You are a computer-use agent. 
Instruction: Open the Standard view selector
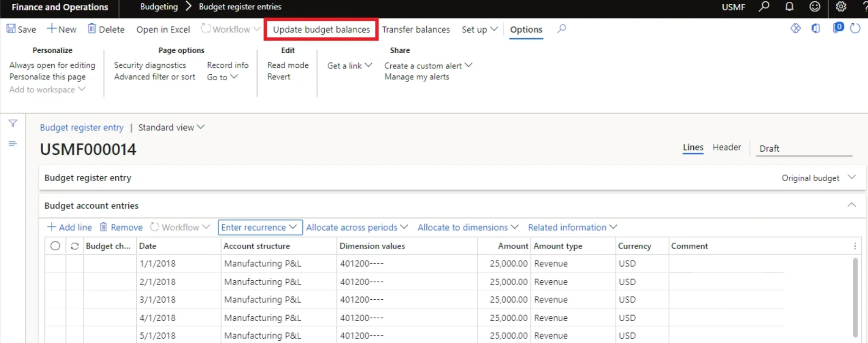(171, 127)
